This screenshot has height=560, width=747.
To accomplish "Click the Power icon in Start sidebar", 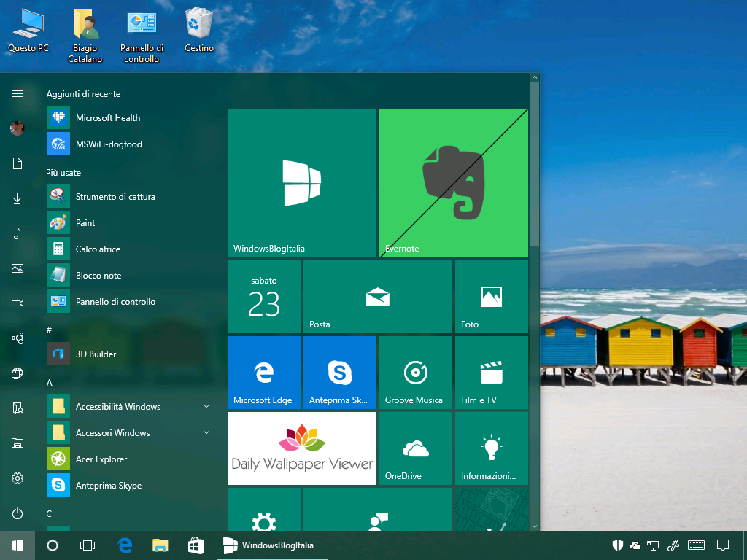I will tap(18, 513).
